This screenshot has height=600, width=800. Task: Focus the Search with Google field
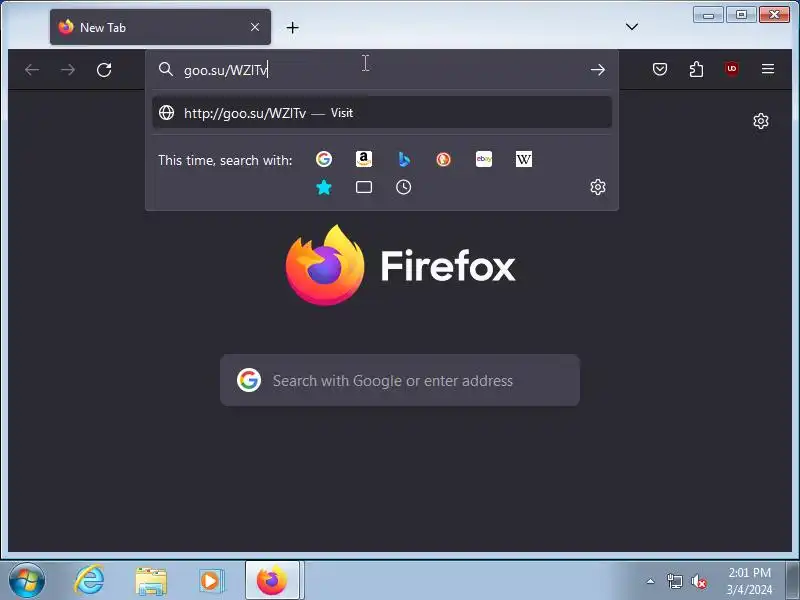tap(400, 380)
